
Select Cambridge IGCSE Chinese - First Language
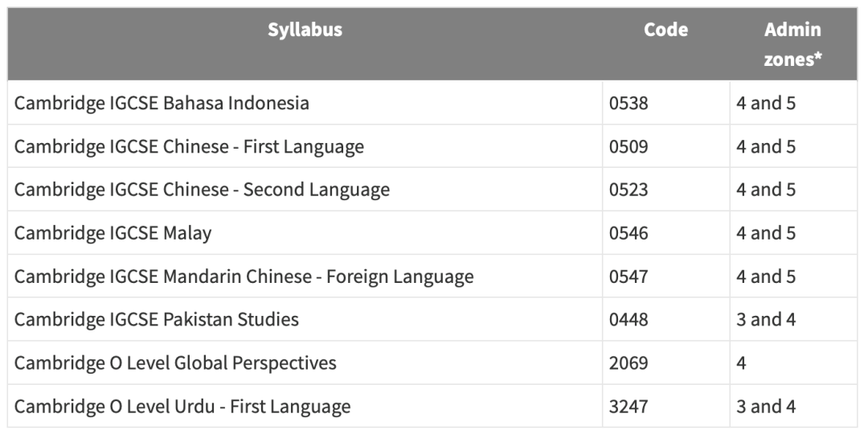pyautogui.click(x=189, y=147)
